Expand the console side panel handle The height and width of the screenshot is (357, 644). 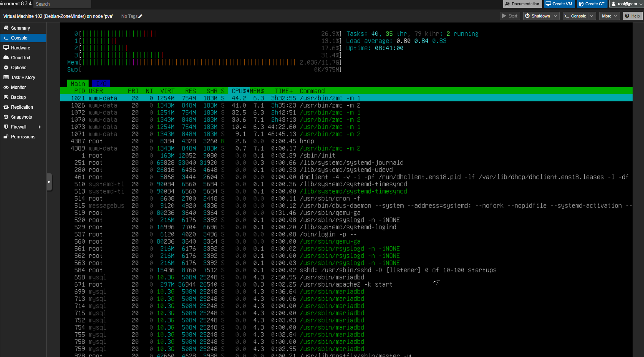tap(49, 182)
